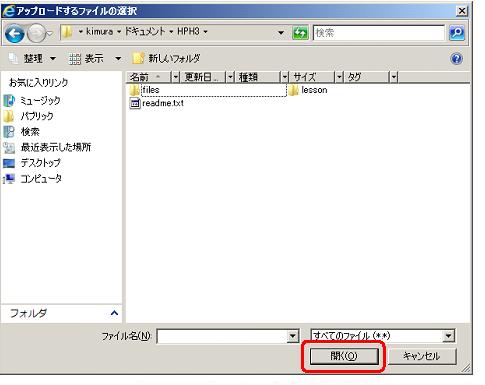Sort by the タグ column header

coord(367,77)
